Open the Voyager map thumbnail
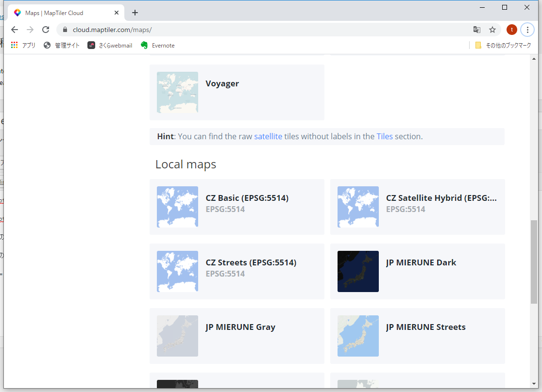The image size is (542, 392). pos(178,92)
